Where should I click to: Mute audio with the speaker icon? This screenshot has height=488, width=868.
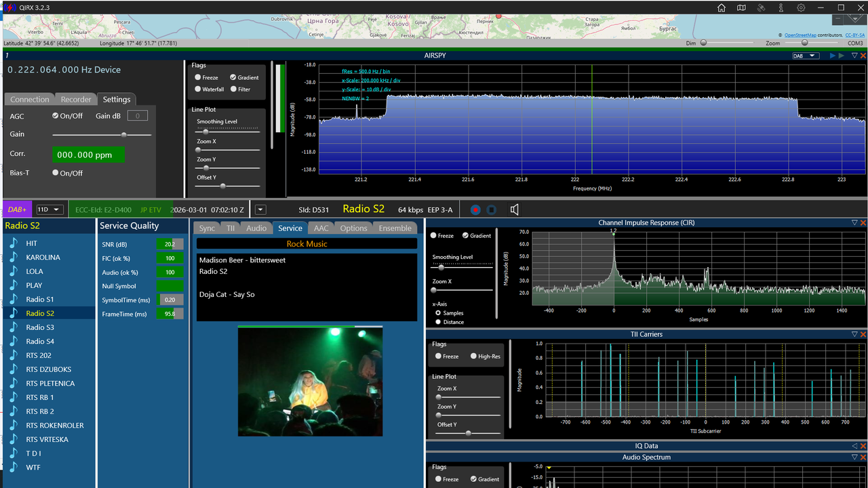[514, 209]
